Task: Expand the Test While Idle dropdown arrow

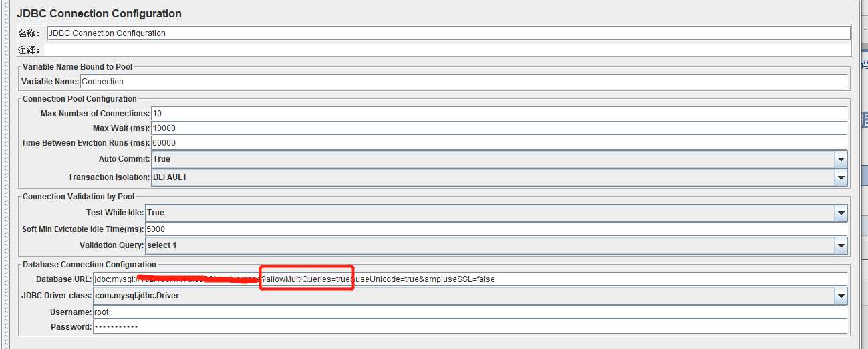Action: point(841,213)
